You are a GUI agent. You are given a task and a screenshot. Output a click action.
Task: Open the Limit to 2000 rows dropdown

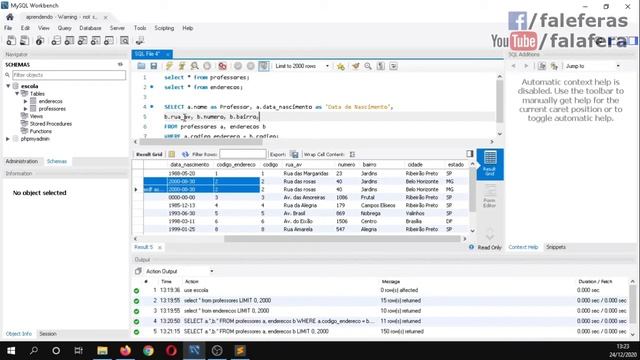point(302,66)
